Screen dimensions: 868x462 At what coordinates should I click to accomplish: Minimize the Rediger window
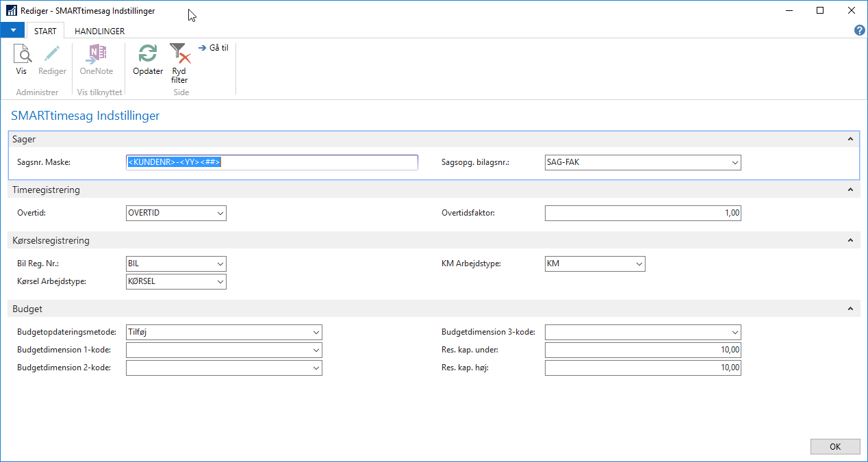(789, 11)
